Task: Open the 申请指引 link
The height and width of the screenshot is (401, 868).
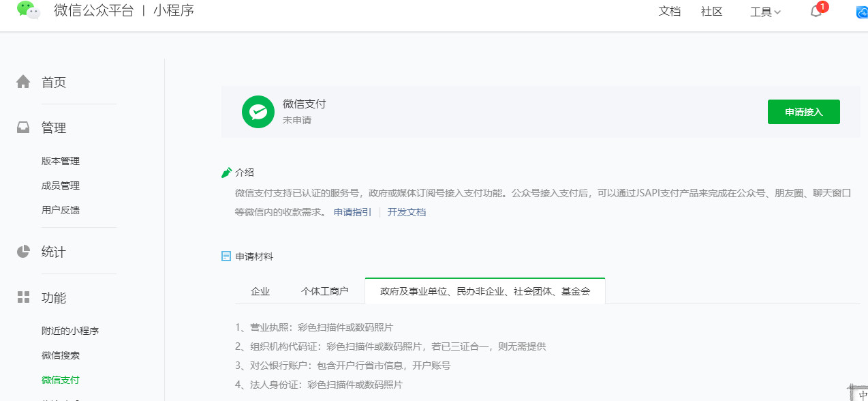Action: (353, 212)
